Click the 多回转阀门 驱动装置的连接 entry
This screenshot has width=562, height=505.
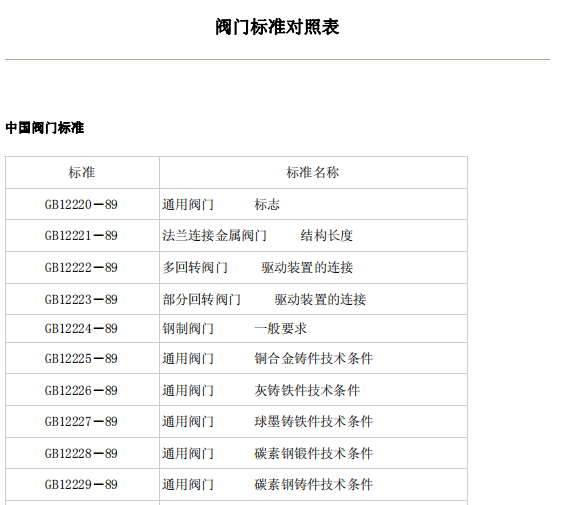(x=258, y=268)
